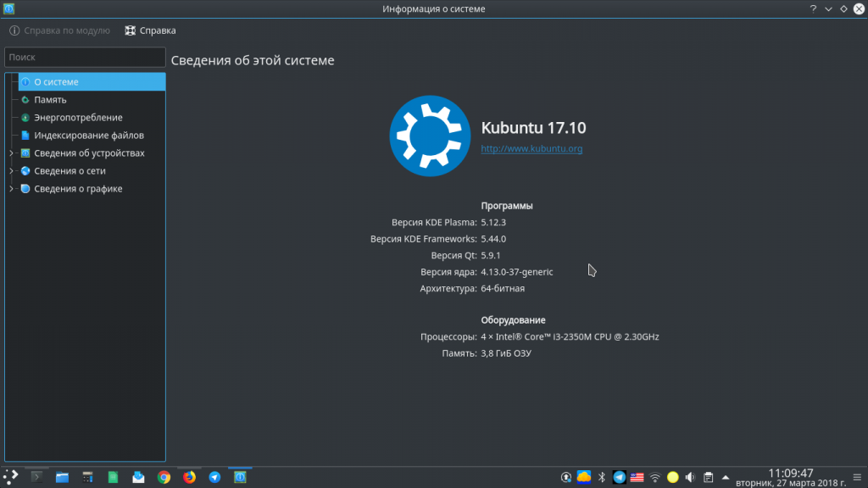The width and height of the screenshot is (868, 488).
Task: Expand the Сведения об устройствах branch
Action: tap(11, 153)
